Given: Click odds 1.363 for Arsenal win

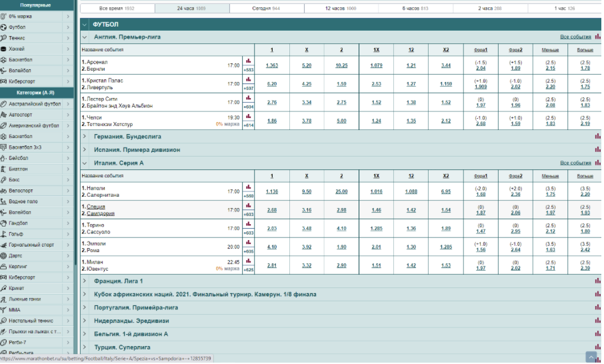Looking at the screenshot, I should tap(272, 65).
